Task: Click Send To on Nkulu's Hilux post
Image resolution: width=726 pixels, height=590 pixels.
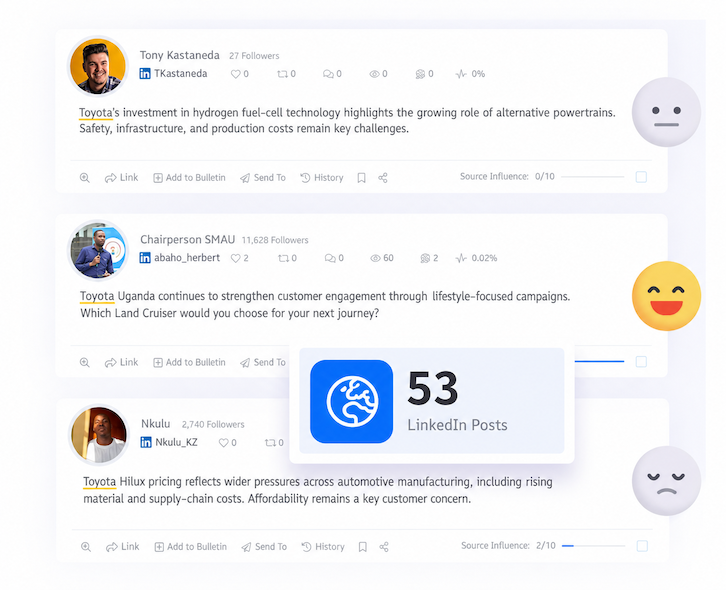Action: (x=264, y=547)
